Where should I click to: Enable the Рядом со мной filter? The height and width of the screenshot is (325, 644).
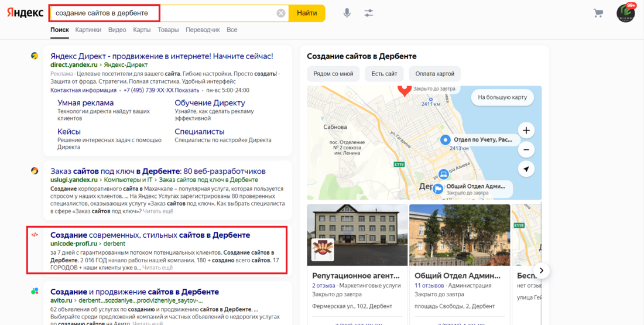click(333, 74)
